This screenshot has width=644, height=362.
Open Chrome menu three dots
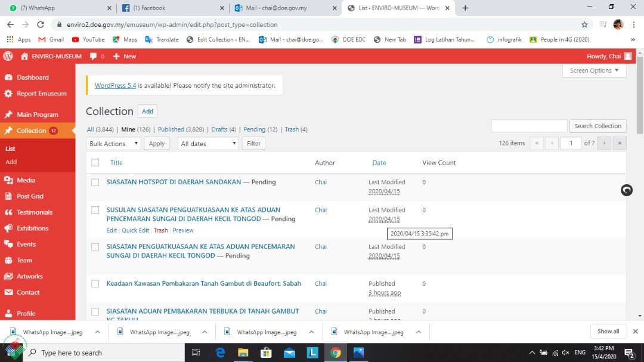tap(634, 24)
